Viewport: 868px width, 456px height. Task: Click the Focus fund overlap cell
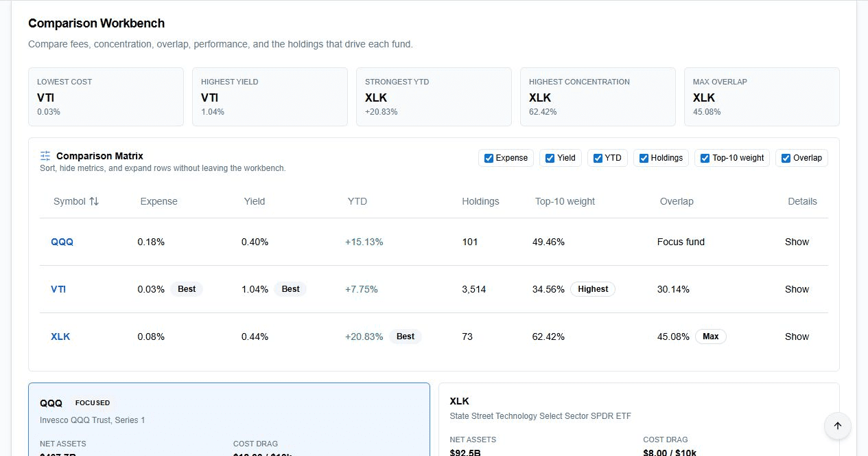pos(681,242)
